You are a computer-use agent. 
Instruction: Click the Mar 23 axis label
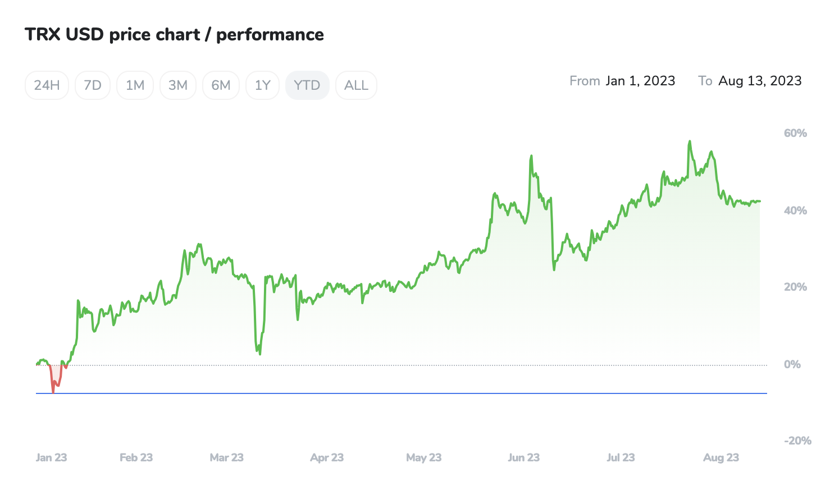point(226,457)
